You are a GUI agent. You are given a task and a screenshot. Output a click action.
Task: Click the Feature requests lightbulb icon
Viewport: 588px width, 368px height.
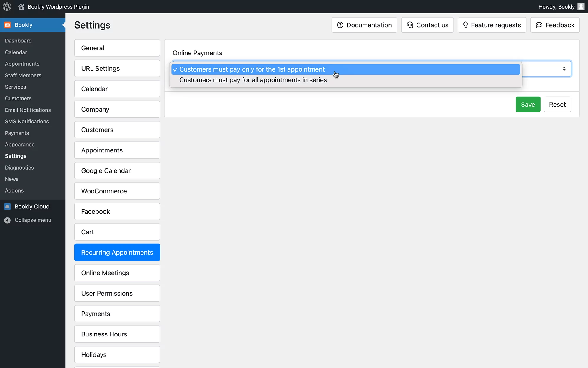click(465, 25)
